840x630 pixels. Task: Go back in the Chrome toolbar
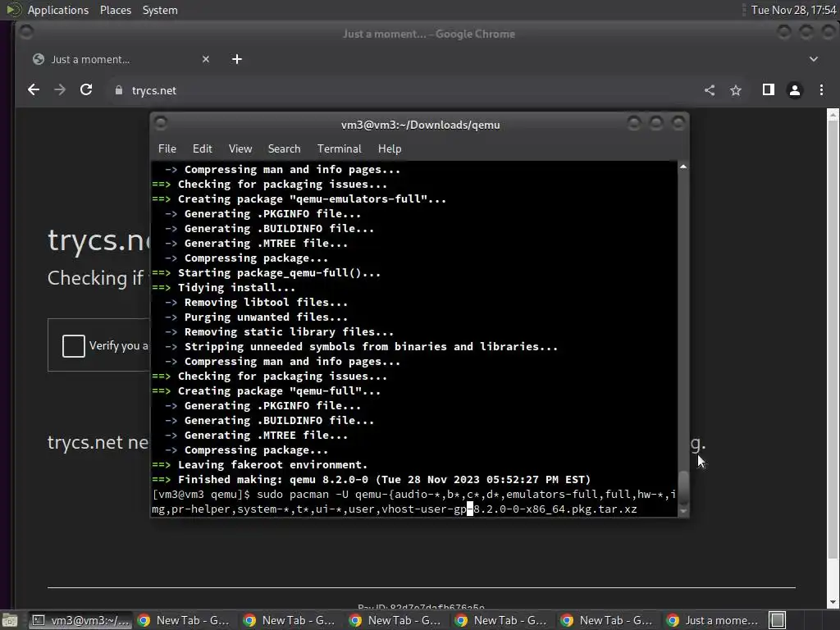34,90
